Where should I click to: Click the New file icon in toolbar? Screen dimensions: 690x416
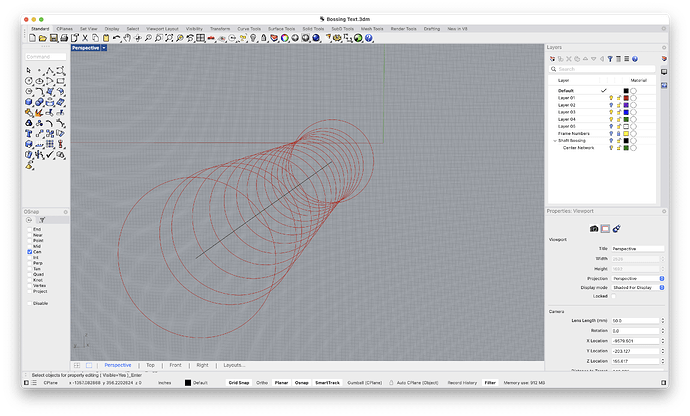32,38
